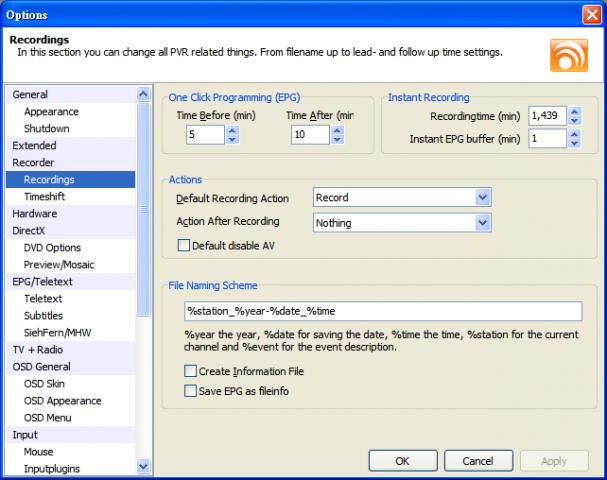This screenshot has width=607, height=480.
Task: Decrease Instant EPG buffer with down arrow
Action: tap(574, 144)
